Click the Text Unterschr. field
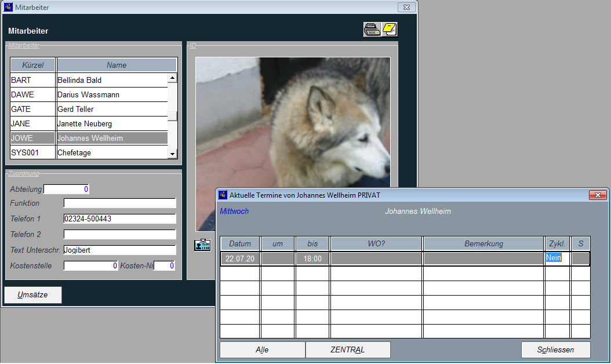This screenshot has height=364, width=611. coord(119,250)
